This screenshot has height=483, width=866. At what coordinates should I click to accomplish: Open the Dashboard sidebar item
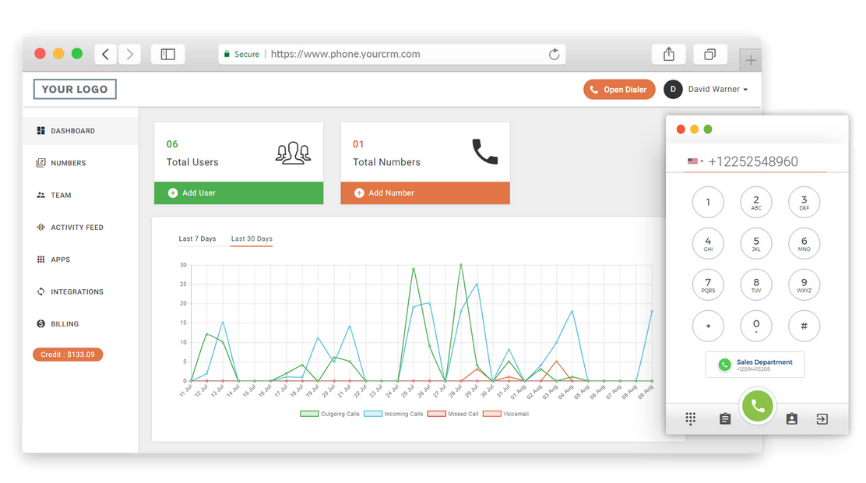pyautogui.click(x=81, y=131)
